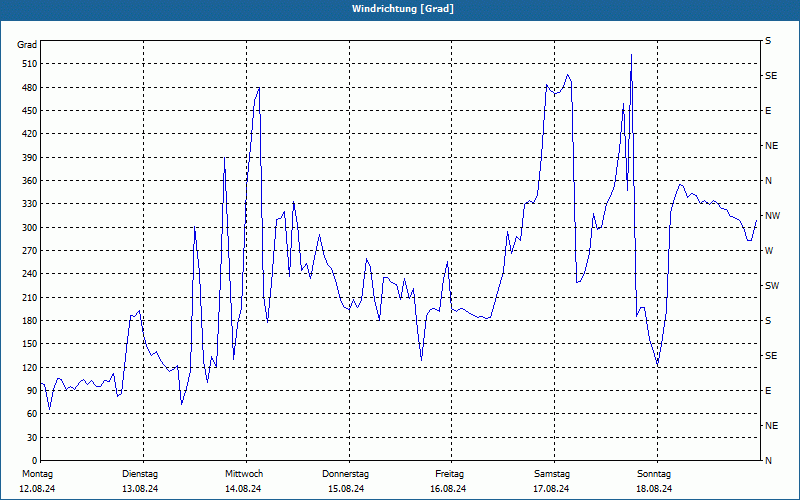Click the NW compass label
Image resolution: width=800 pixels, height=500 pixels.
coord(772,216)
